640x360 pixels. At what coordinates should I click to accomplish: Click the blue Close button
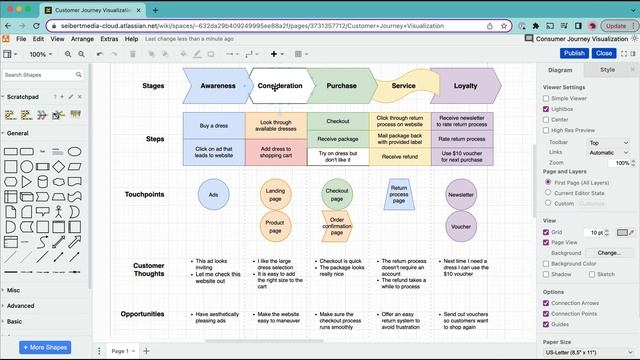(604, 53)
